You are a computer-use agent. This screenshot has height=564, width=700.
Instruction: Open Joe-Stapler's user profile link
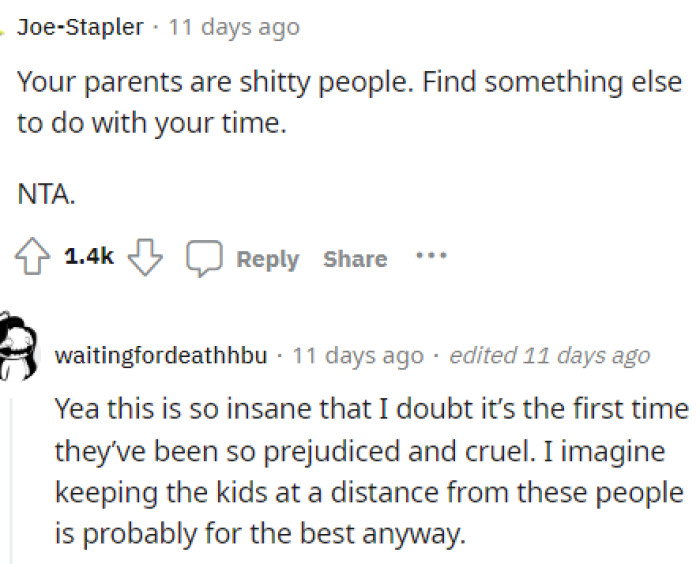pyautogui.click(x=80, y=28)
